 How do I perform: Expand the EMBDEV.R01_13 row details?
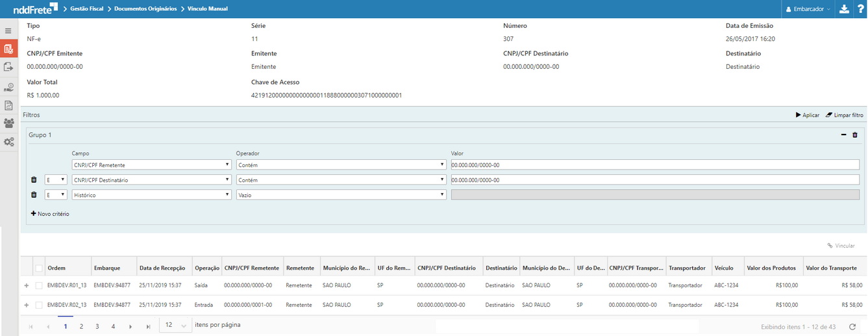(27, 285)
